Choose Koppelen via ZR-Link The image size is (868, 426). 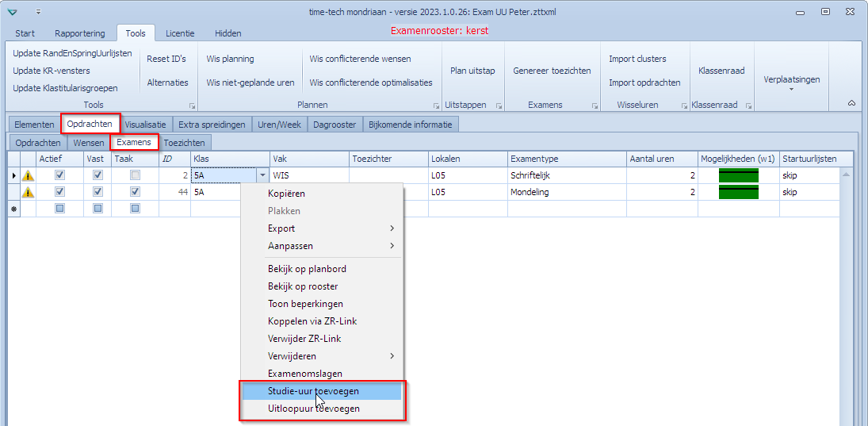(322, 321)
